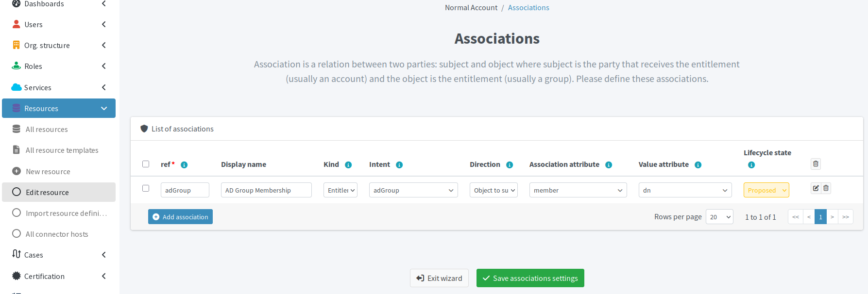Screen dimensions: 868x294
Task: Show info for Lifecycle state column
Action: click(751, 165)
